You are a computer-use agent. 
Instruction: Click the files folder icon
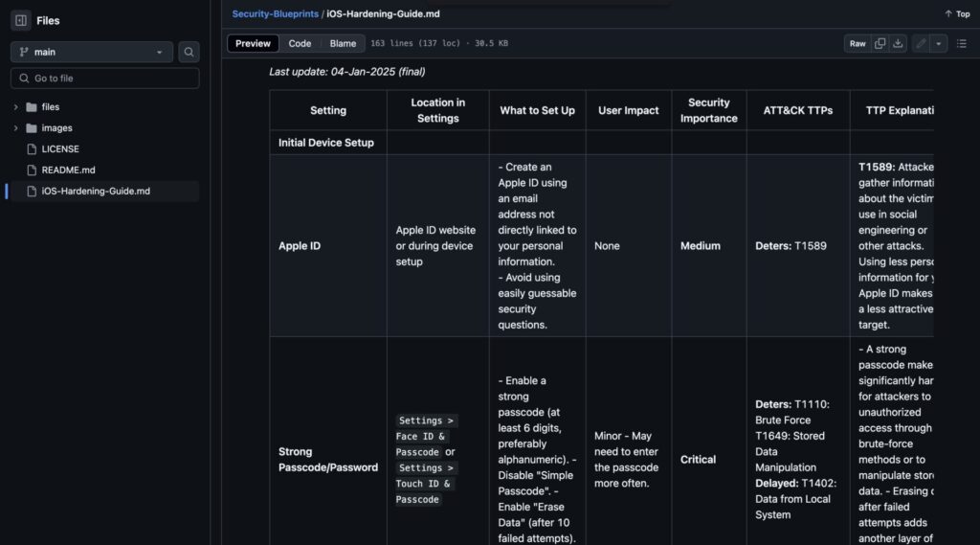32,107
